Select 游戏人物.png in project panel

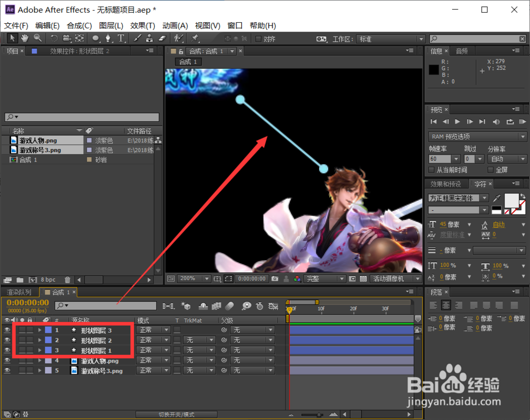(38, 140)
